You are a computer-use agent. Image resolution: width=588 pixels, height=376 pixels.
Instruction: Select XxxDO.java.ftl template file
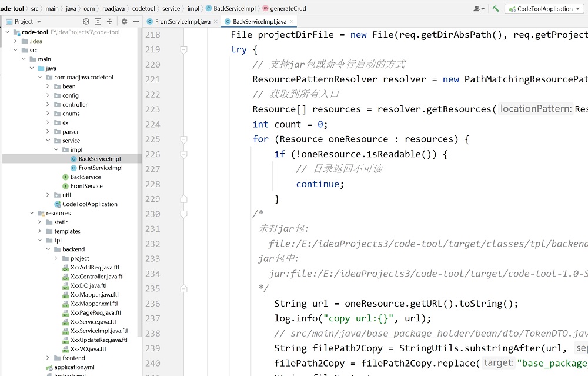(89, 285)
